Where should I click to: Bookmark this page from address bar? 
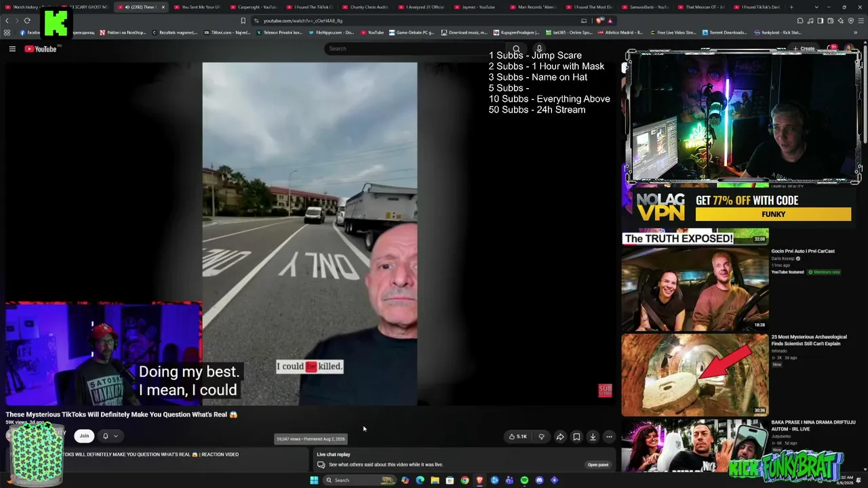click(243, 20)
